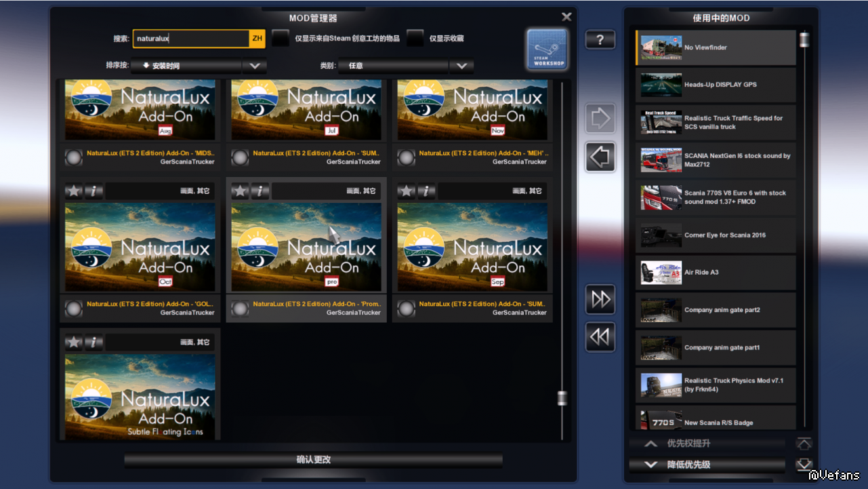Click the title NaturaLux Add-On - 'Prom..
The image size is (868, 489).
[317, 304]
